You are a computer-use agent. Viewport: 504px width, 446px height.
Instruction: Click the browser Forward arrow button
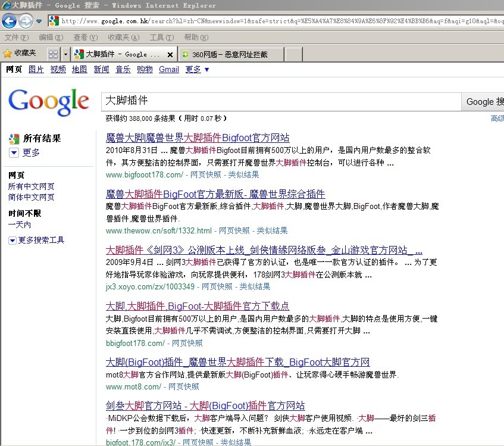click(26, 21)
